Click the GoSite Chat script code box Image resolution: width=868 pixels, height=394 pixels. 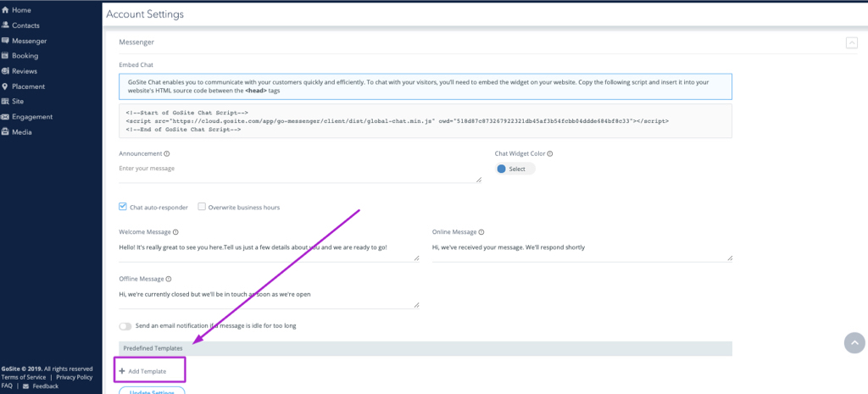point(426,120)
